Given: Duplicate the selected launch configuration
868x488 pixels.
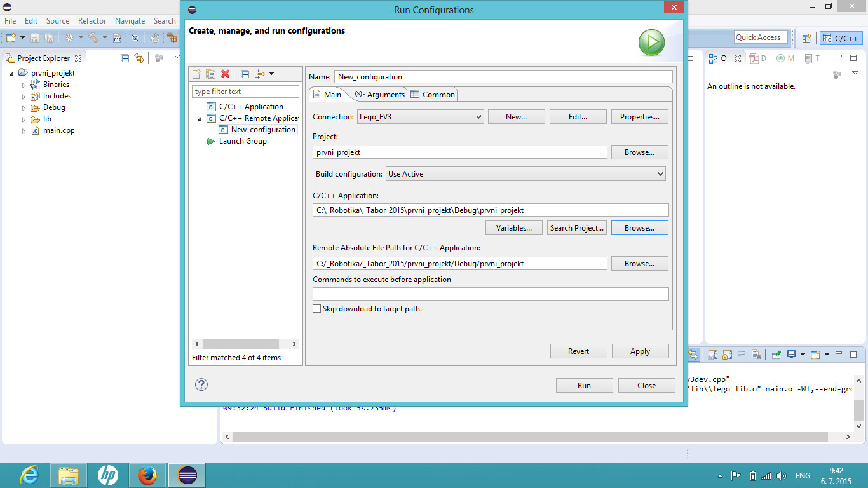Looking at the screenshot, I should click(x=210, y=74).
